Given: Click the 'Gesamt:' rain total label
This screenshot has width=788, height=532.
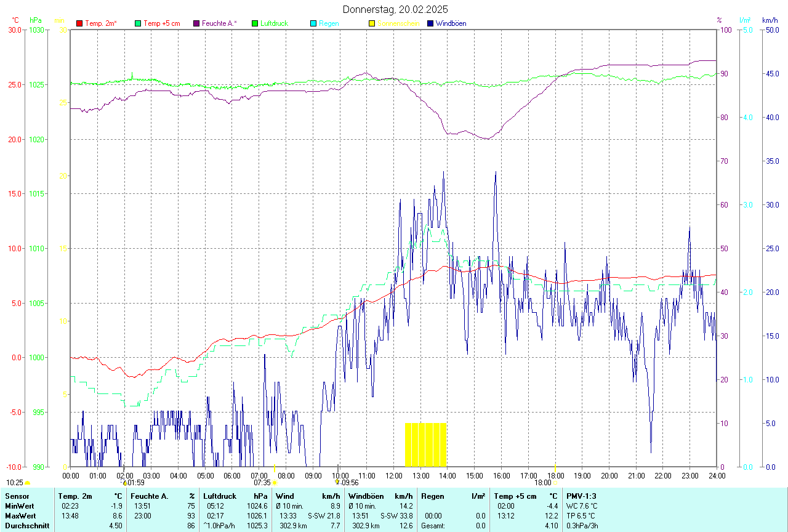Looking at the screenshot, I should pos(433,525).
